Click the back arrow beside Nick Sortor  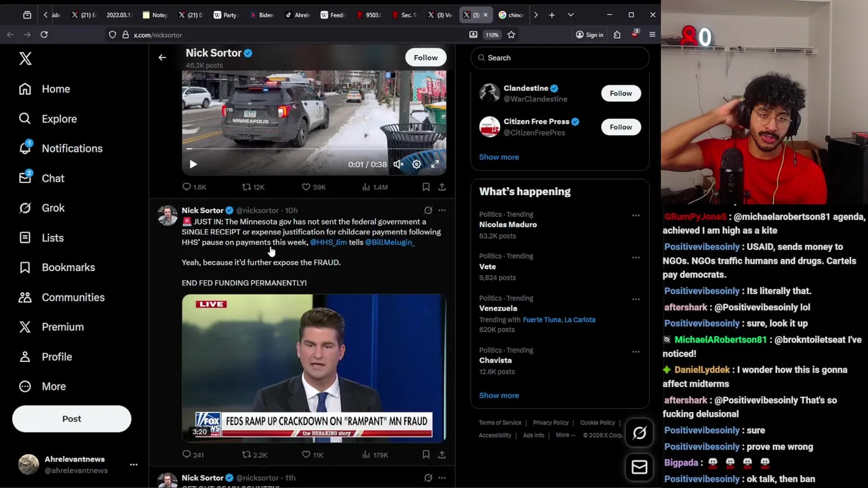tap(162, 58)
